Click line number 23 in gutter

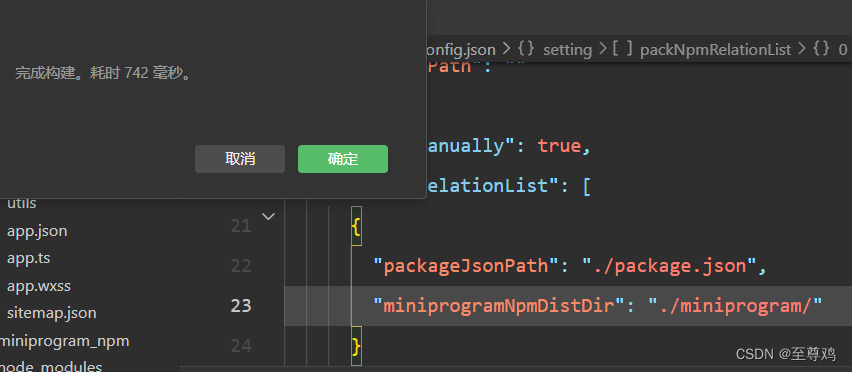(x=241, y=306)
